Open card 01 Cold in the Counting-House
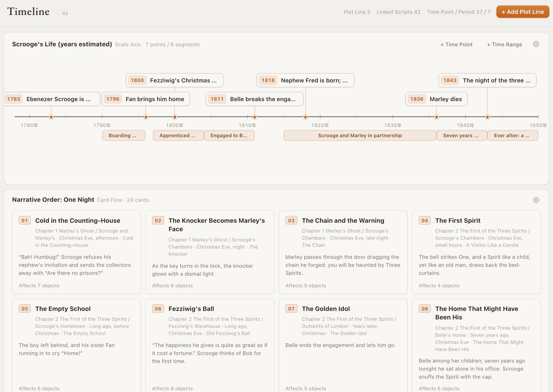The width and height of the screenshot is (553, 392). coord(76,252)
